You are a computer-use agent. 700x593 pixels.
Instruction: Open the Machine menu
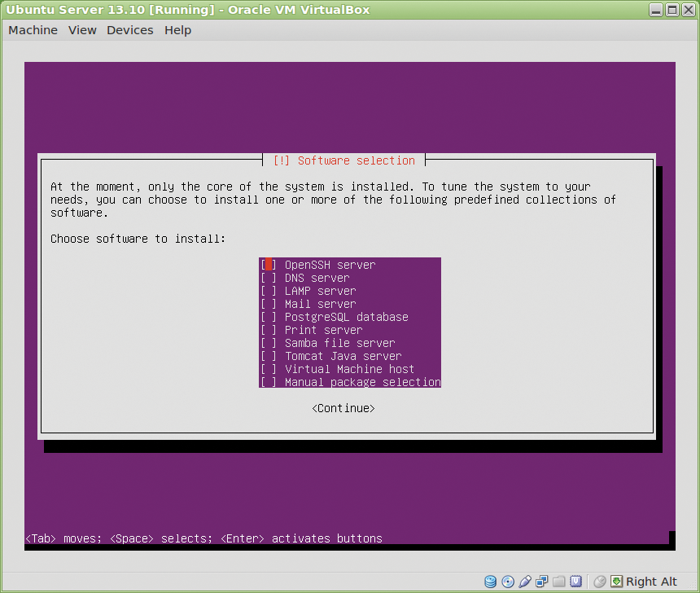pos(33,30)
